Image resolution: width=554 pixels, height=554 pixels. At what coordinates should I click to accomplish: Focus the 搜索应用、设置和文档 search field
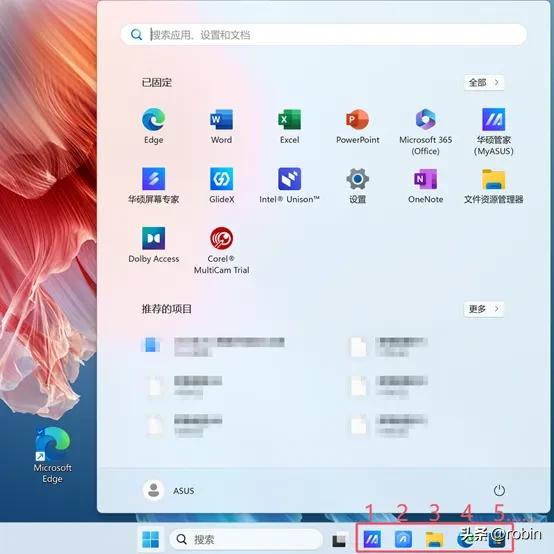pos(324,35)
